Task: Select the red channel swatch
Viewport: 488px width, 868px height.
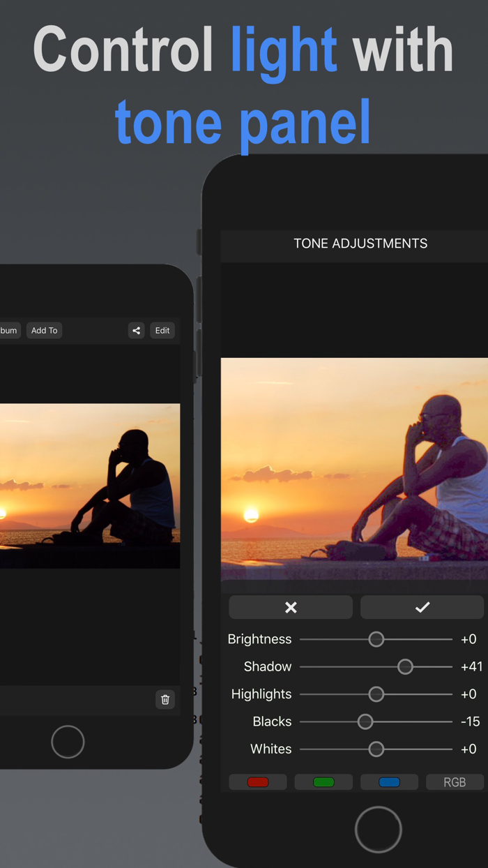Action: click(258, 782)
